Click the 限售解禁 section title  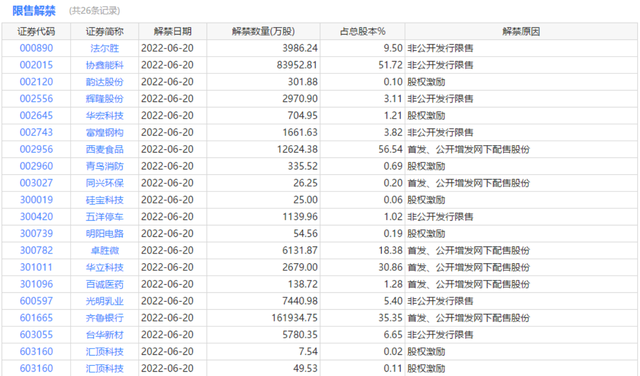(34, 11)
